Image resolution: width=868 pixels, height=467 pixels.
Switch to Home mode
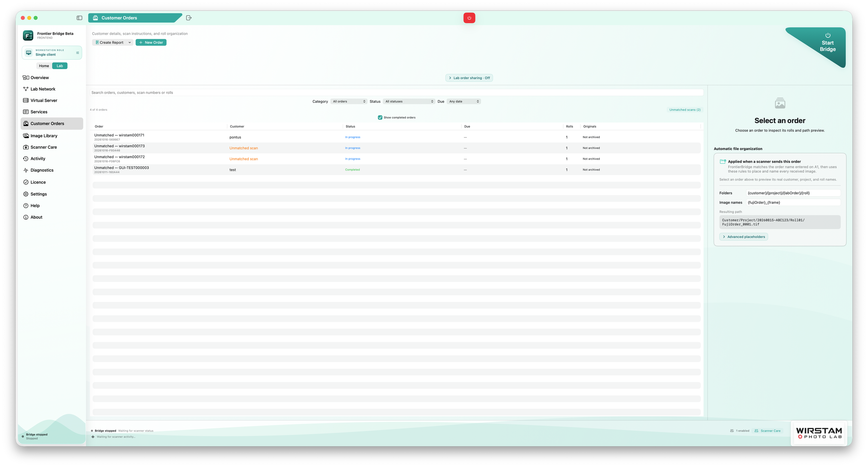point(44,66)
